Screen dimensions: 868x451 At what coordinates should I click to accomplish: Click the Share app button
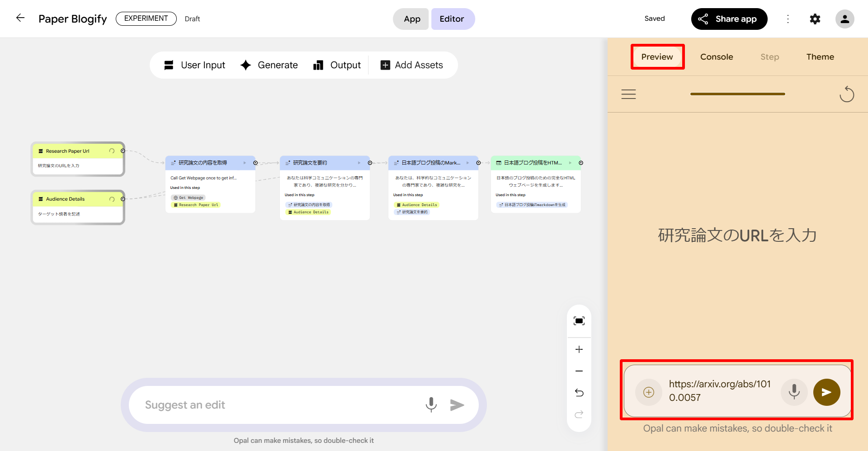coord(729,19)
